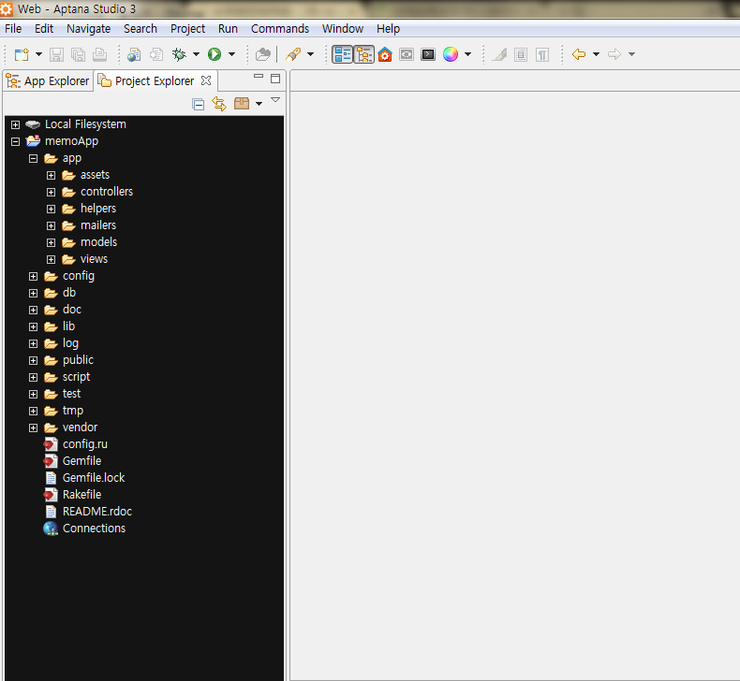The image size is (740, 681).
Task: Open the New wizard dropdown arrow
Action: [x=39, y=54]
